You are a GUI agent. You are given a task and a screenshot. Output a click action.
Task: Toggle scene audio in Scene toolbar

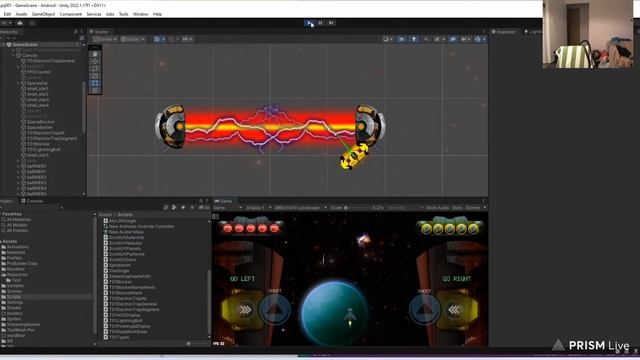[x=426, y=39]
